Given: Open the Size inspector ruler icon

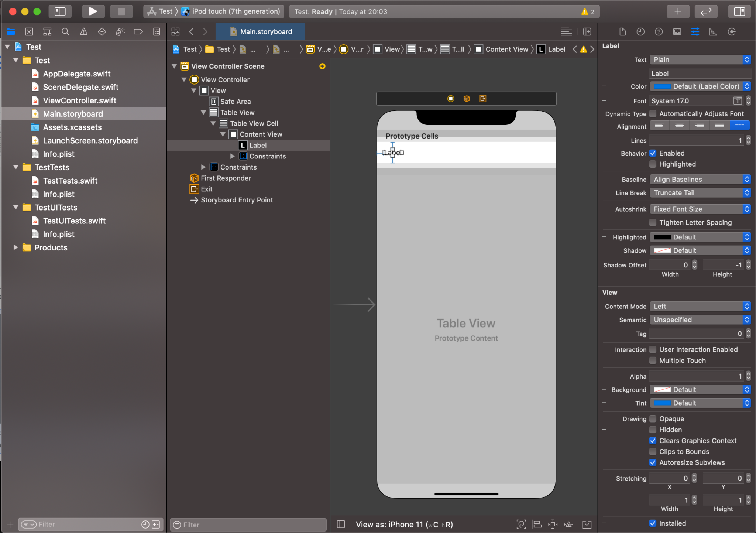Looking at the screenshot, I should pyautogui.click(x=712, y=32).
